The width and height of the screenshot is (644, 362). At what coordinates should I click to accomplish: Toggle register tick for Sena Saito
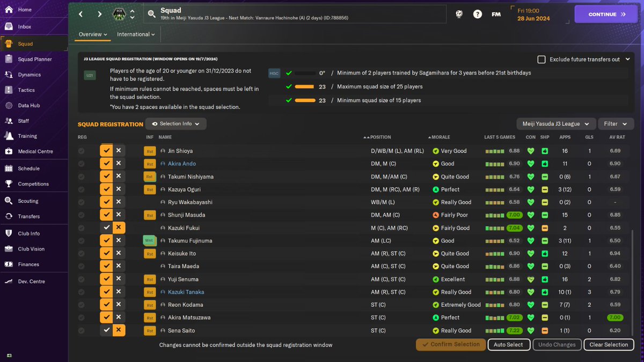point(106,330)
